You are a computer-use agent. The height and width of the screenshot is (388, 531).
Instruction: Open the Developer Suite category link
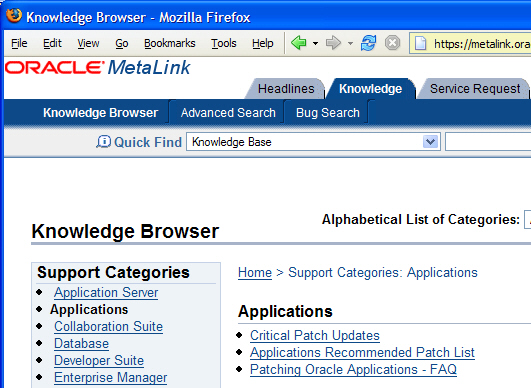point(99,360)
